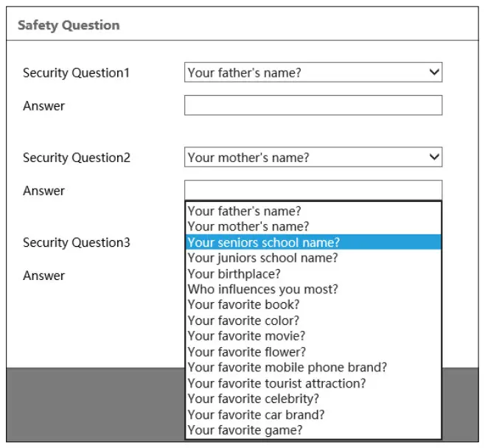The image size is (485, 448).
Task: Click the down arrow on Security Question1
Action: pos(434,72)
